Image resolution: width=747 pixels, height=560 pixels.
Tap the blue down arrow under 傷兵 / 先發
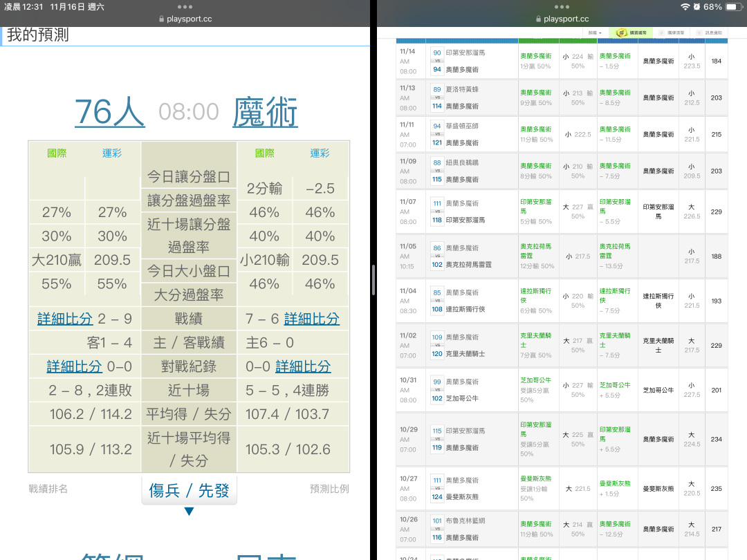[189, 512]
